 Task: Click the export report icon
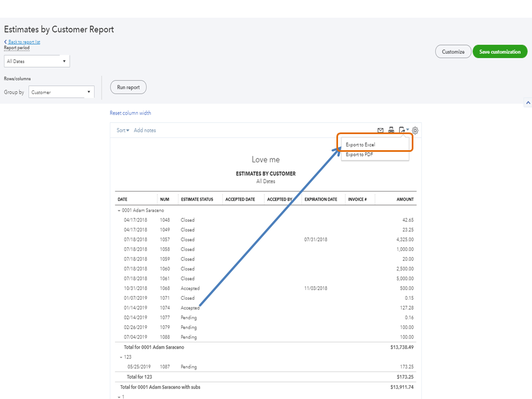tap(402, 130)
